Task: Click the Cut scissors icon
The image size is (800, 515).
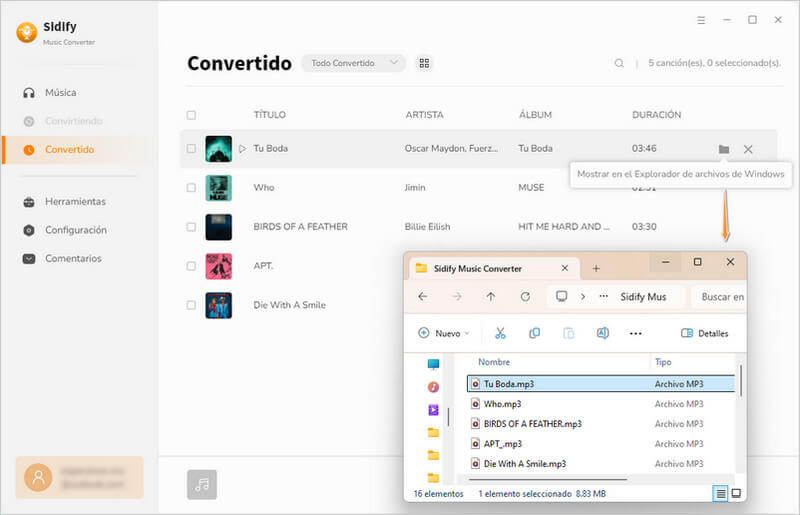Action: tap(500, 333)
